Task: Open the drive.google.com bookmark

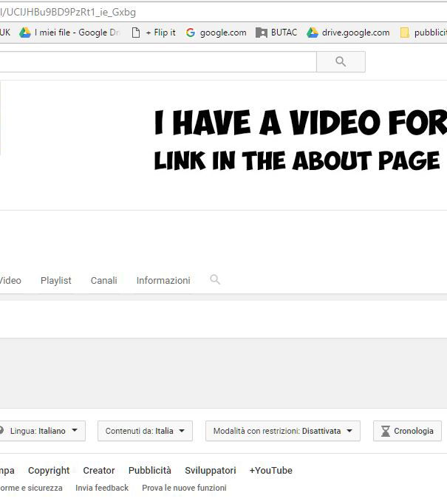Action: pyautogui.click(x=348, y=33)
